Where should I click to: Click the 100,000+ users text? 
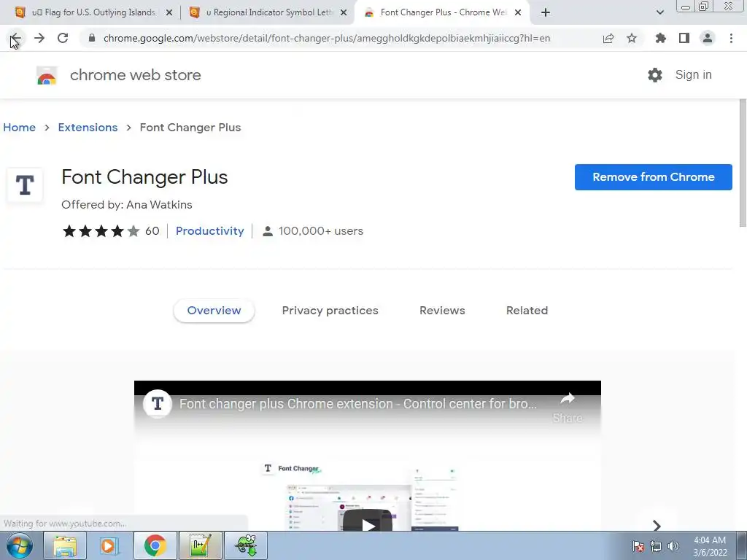click(321, 231)
